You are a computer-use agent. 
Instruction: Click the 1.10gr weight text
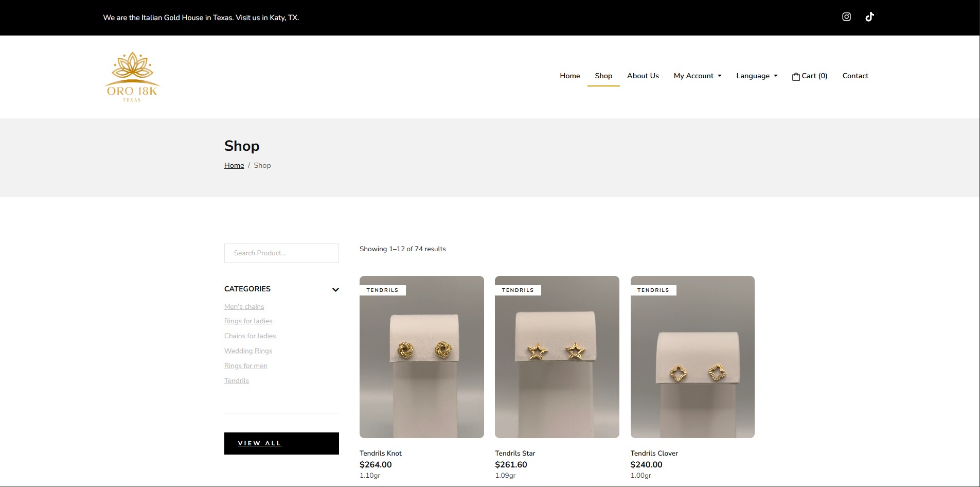(370, 476)
